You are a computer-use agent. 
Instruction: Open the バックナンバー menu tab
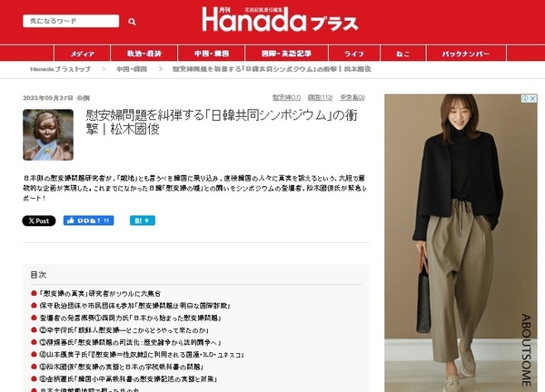pos(466,54)
